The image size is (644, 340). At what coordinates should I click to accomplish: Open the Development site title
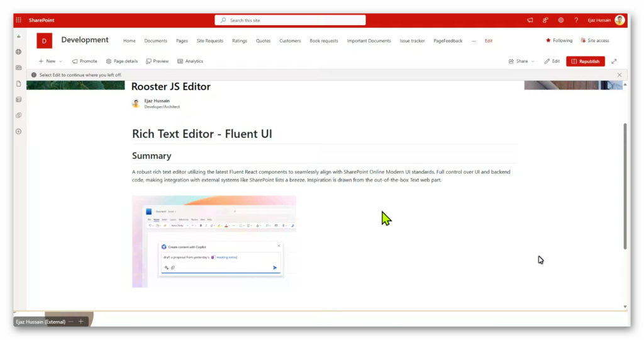pyautogui.click(x=85, y=40)
